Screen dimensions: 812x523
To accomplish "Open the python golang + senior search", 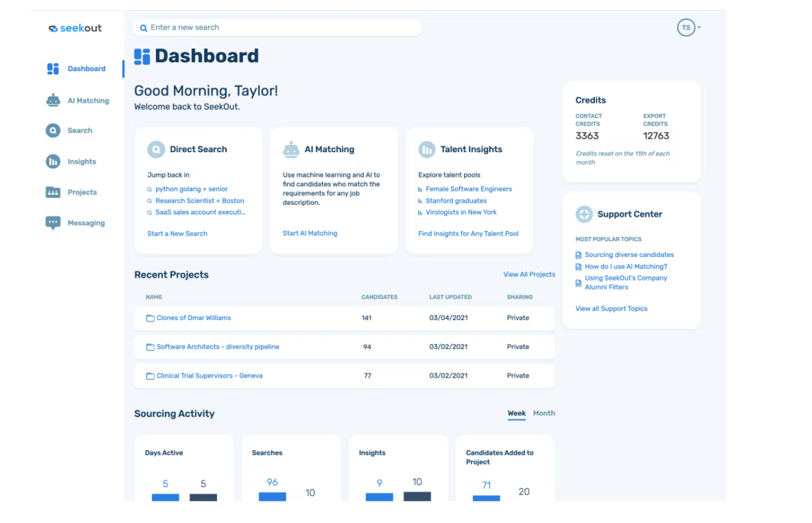I will 192,190.
